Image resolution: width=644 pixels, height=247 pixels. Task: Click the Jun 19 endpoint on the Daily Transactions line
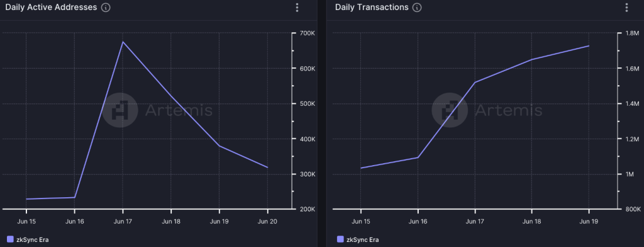pyautogui.click(x=589, y=46)
